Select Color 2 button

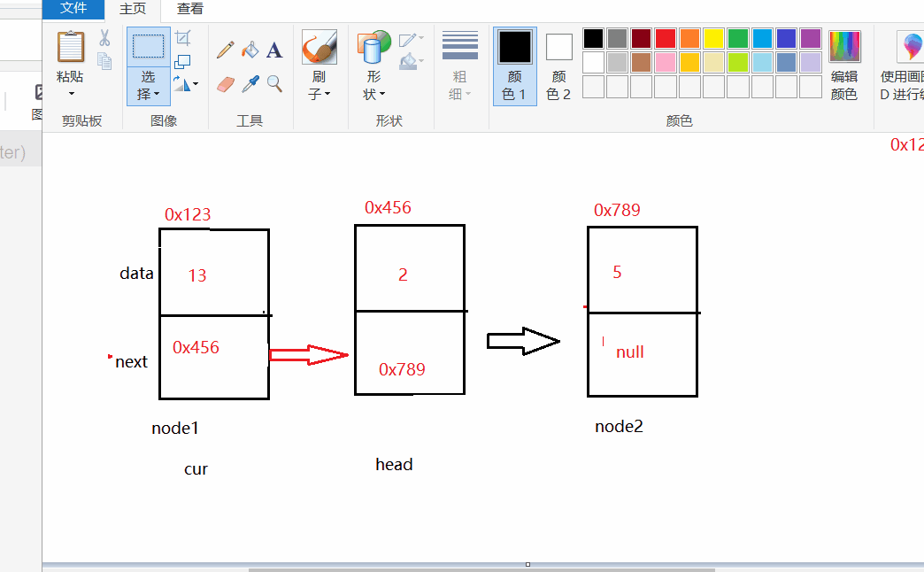coord(558,66)
